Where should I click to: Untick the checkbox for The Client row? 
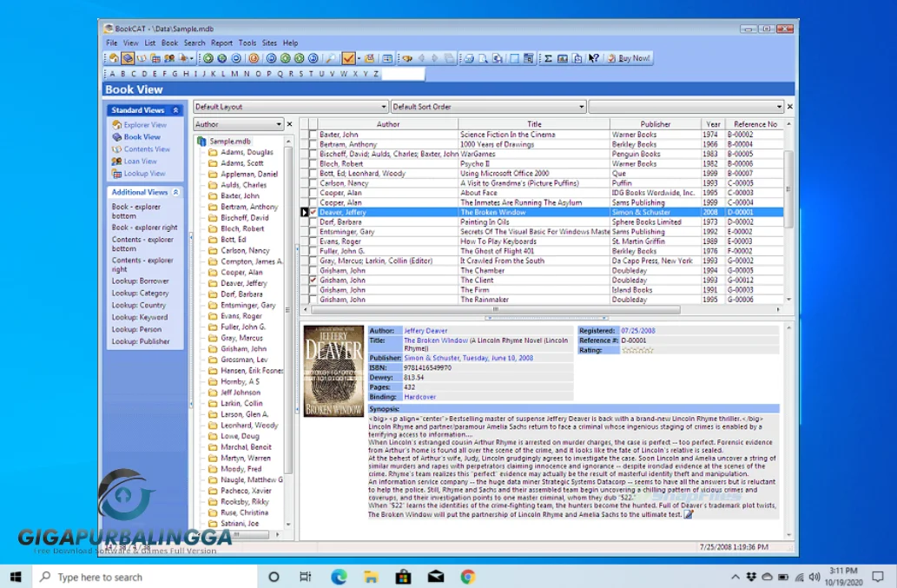pyautogui.click(x=313, y=281)
